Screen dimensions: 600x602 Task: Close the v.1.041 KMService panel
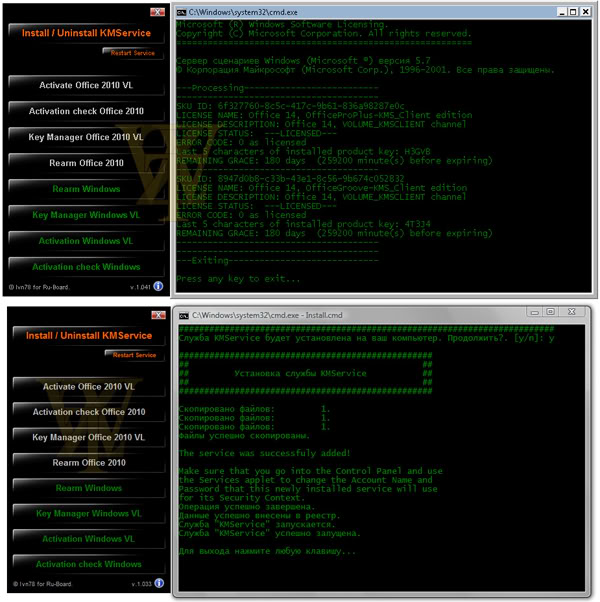point(157,12)
